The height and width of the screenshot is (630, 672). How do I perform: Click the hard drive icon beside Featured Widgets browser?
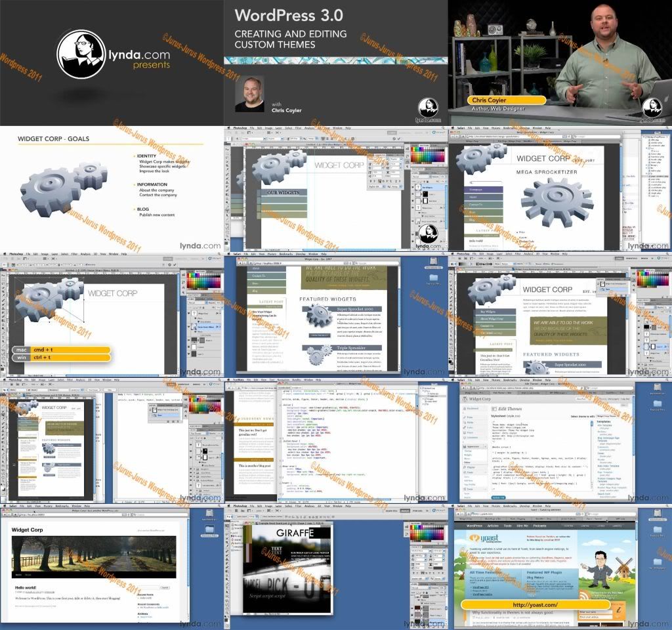[433, 261]
